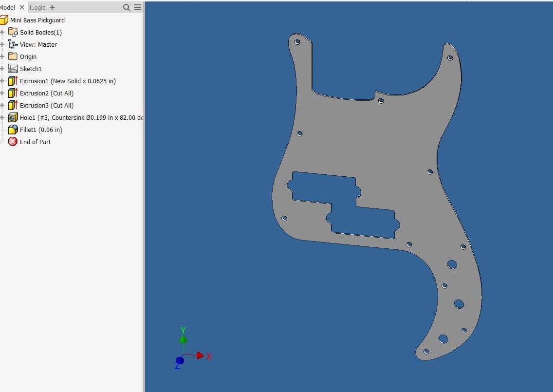The image size is (553, 392).
Task: Select the Sketch1 label
Action: pos(31,69)
